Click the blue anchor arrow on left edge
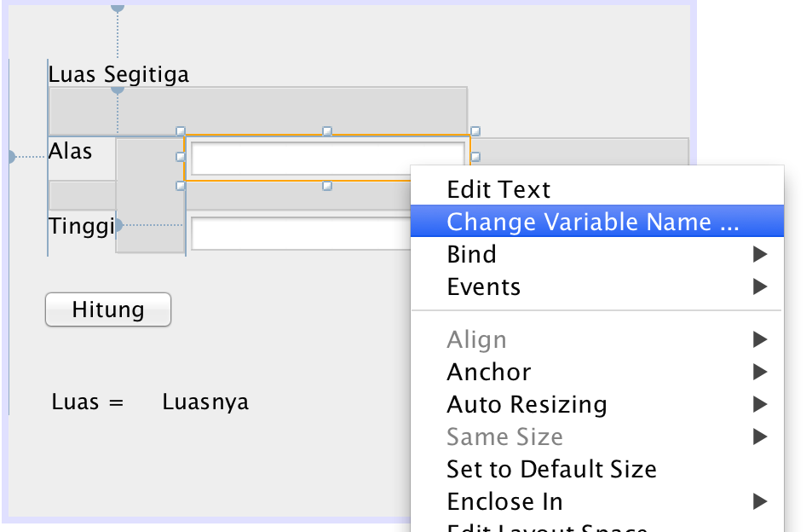This screenshot has width=812, height=532. point(12,155)
